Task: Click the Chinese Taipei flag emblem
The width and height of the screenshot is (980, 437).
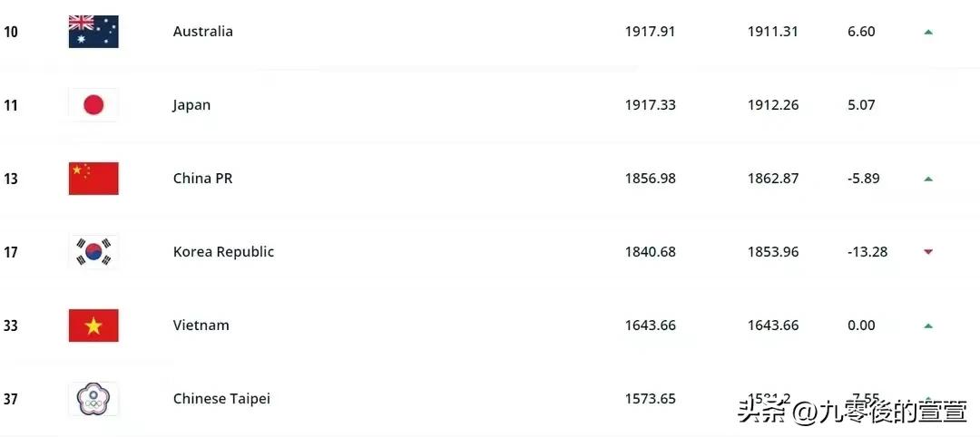Action: tap(93, 399)
